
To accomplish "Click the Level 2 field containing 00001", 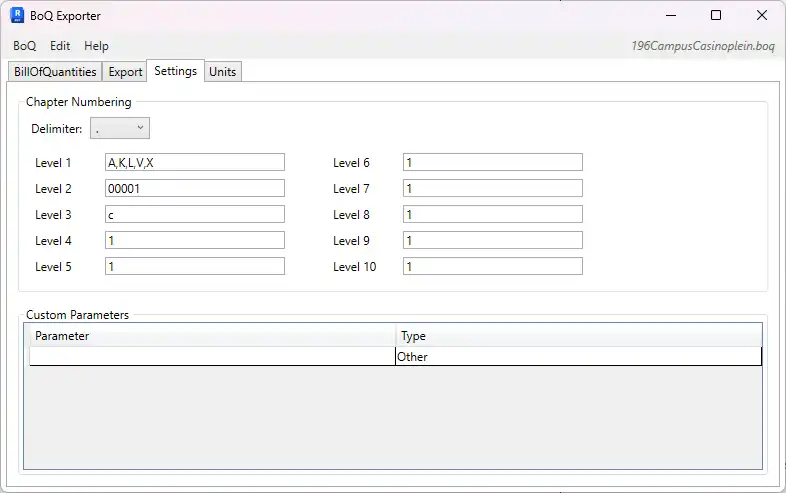I will pos(194,188).
